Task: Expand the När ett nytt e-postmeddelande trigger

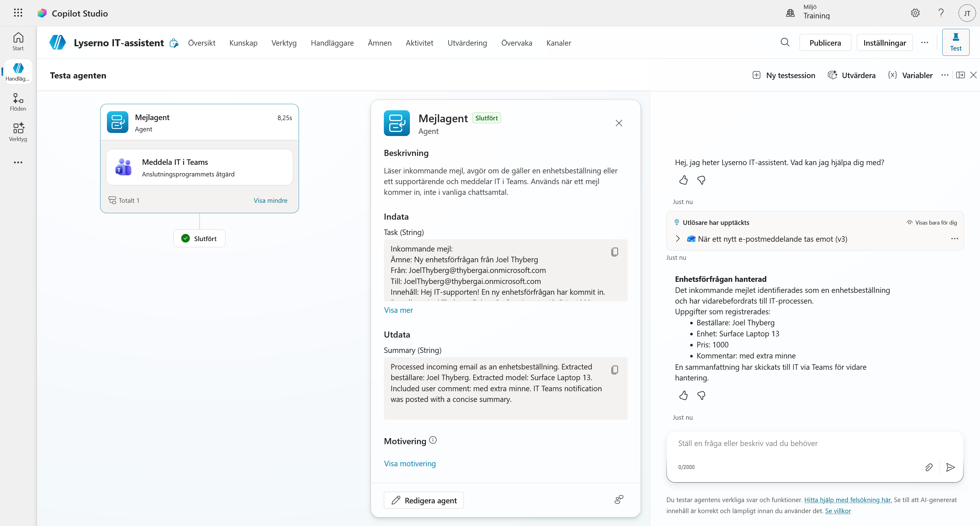Action: 678,239
